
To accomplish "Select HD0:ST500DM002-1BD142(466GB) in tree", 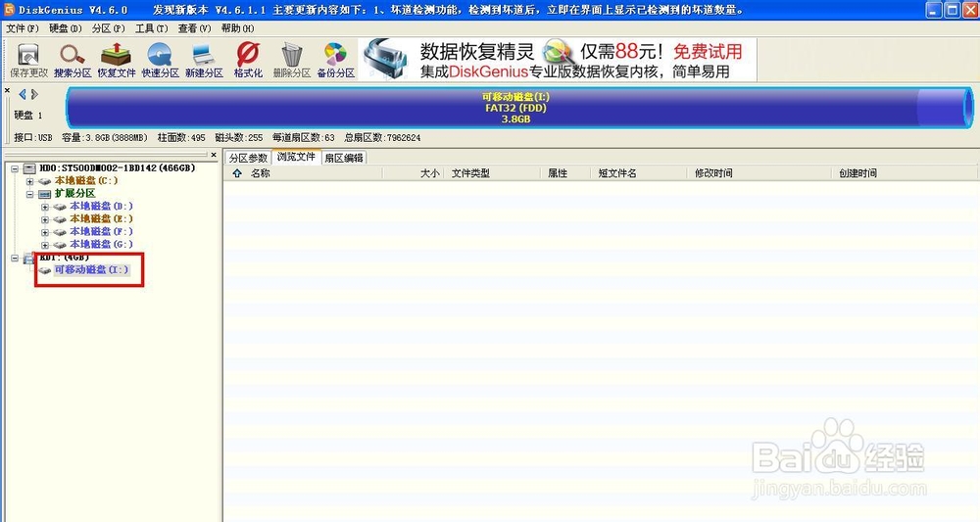I will pyautogui.click(x=118, y=168).
